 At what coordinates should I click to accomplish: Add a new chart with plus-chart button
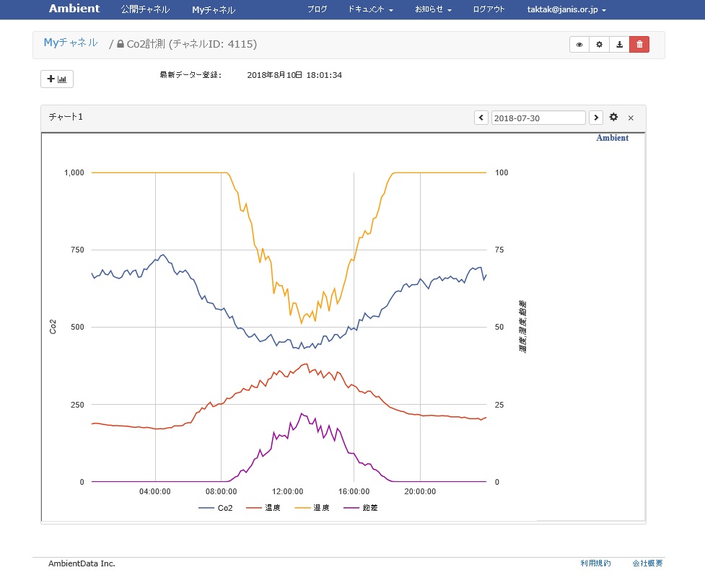[x=57, y=79]
